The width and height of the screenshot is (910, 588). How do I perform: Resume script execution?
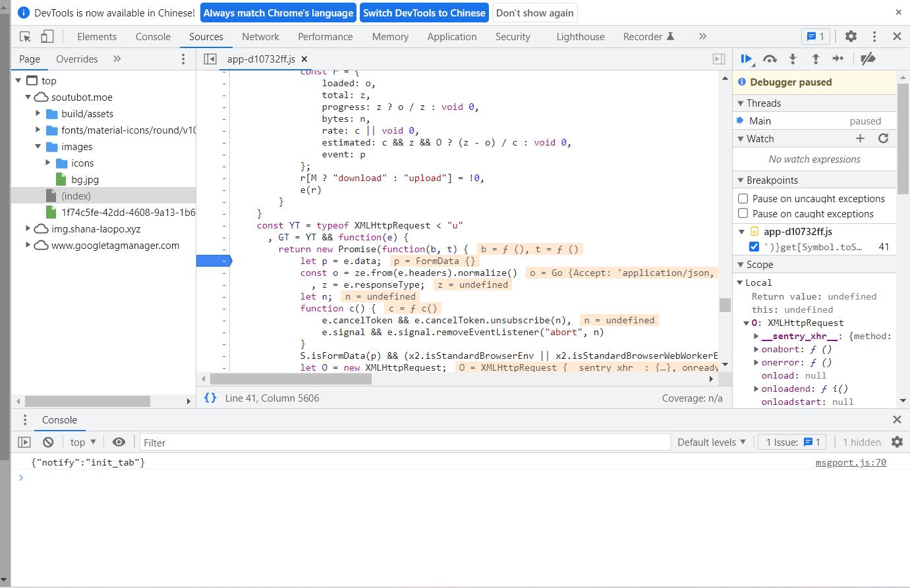(x=747, y=59)
